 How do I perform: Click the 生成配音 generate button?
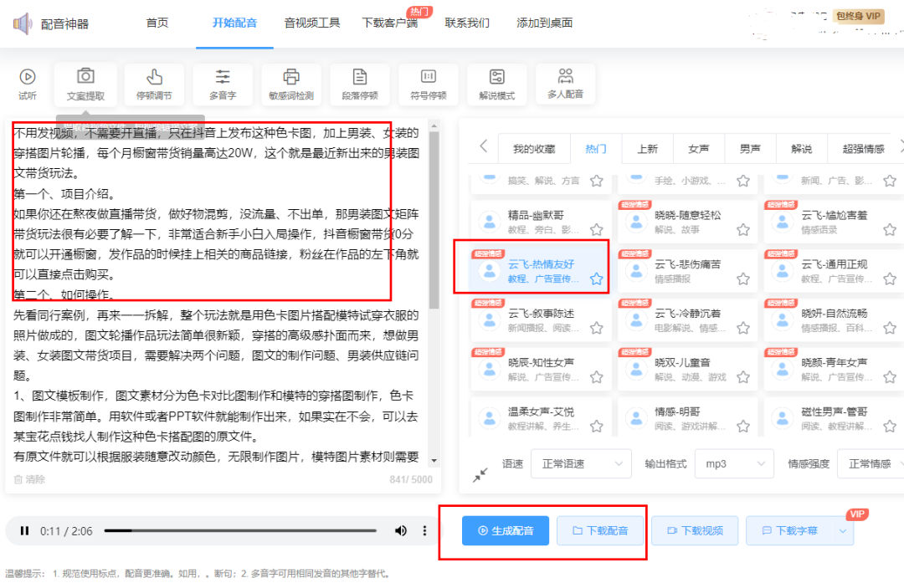click(x=506, y=530)
